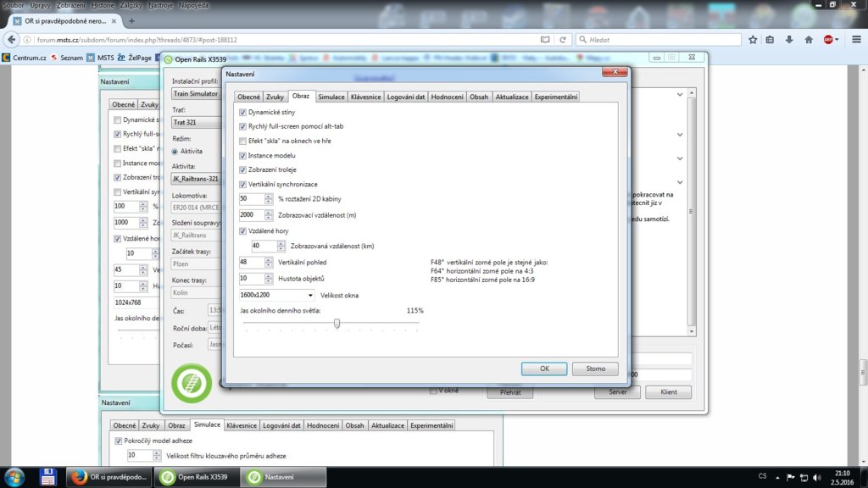The height and width of the screenshot is (488, 868).
Task: Enable Efekt skla na oknech ve hře
Action: 242,141
